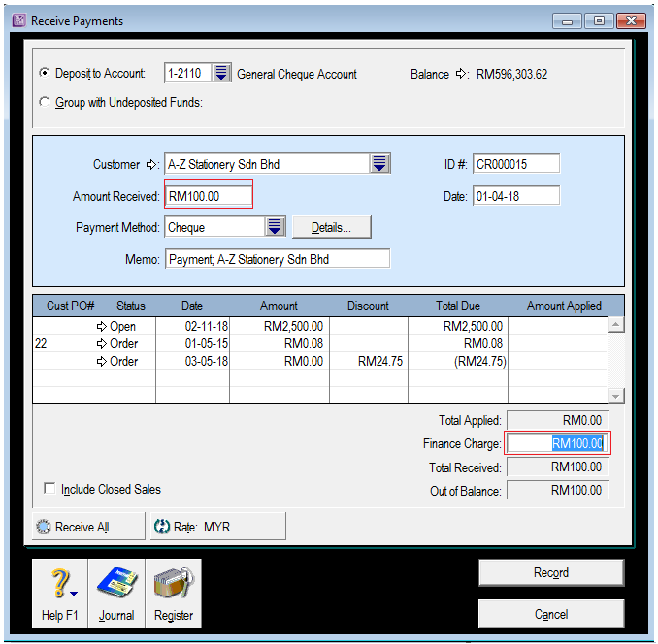Click the Payment Method Cheque field
This screenshot has width=658, height=644.
click(x=215, y=227)
